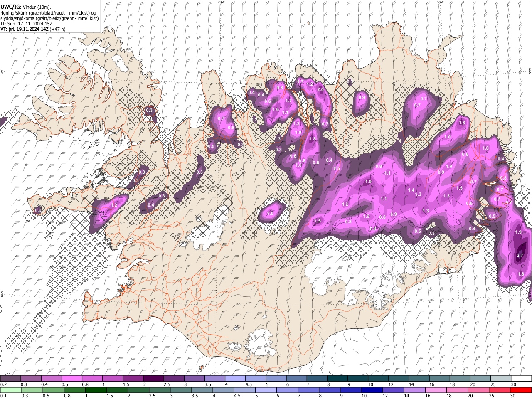This screenshot has width=532, height=399.
Task: Select the 0.2–0.3 dark mauve swatch in snow scale
Action: 10,379
